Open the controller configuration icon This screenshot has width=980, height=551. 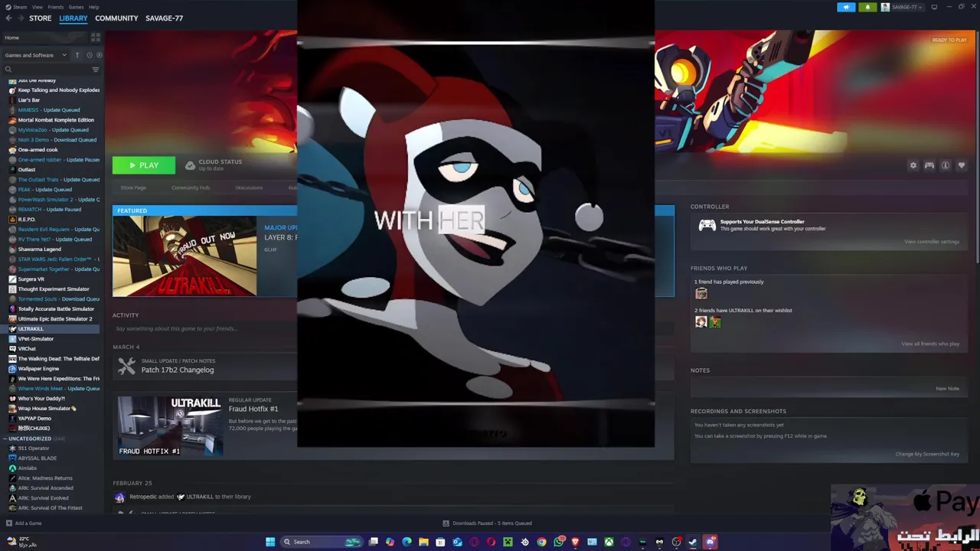929,165
